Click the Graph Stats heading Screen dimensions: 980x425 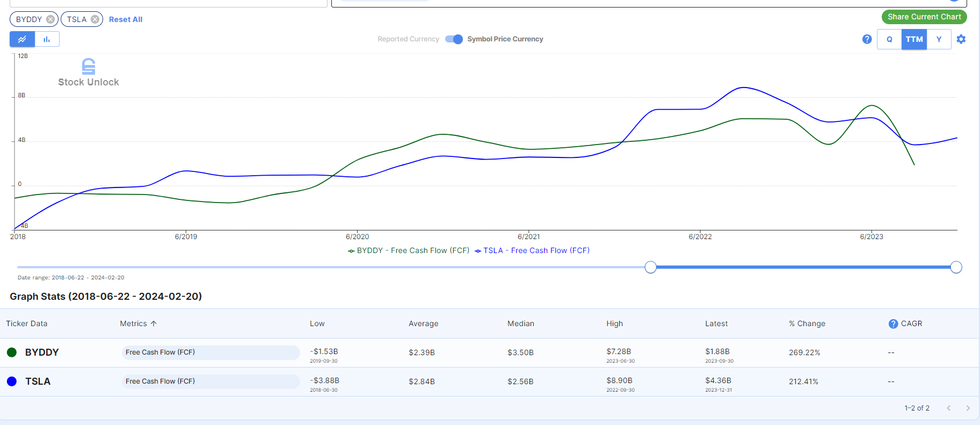106,297
